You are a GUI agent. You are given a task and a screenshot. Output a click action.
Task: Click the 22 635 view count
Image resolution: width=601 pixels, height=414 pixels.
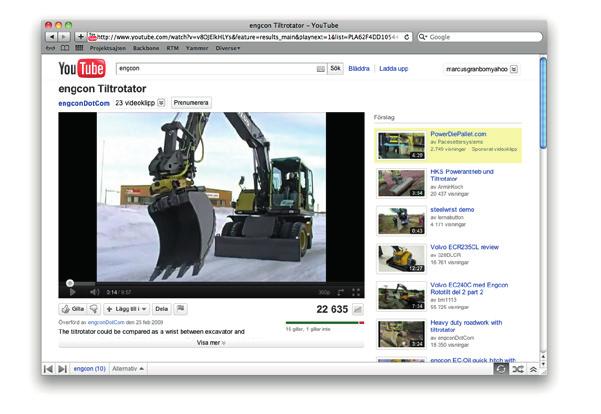point(332,309)
